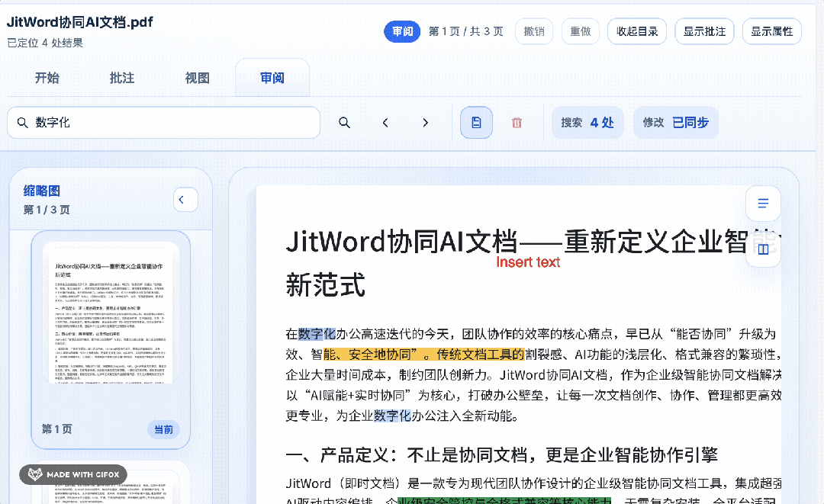Click the 搜索 4 处 results badge
This screenshot has height=504, width=824.
587,122
